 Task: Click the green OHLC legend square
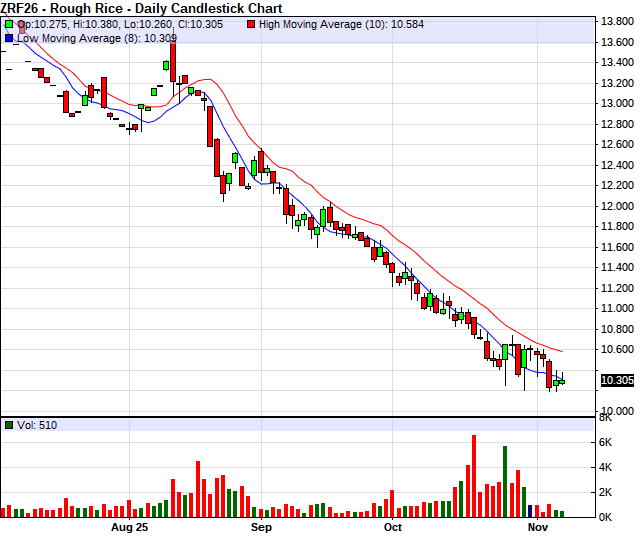point(10,23)
